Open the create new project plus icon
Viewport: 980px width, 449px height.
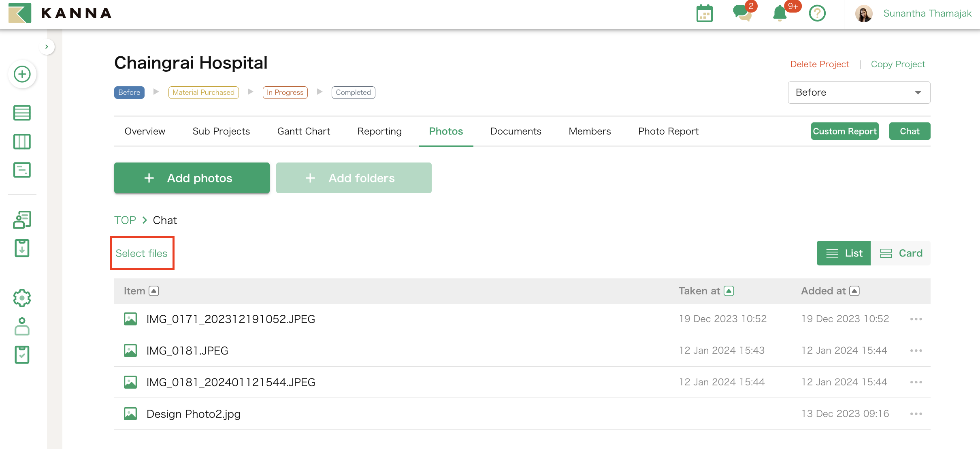(x=22, y=74)
